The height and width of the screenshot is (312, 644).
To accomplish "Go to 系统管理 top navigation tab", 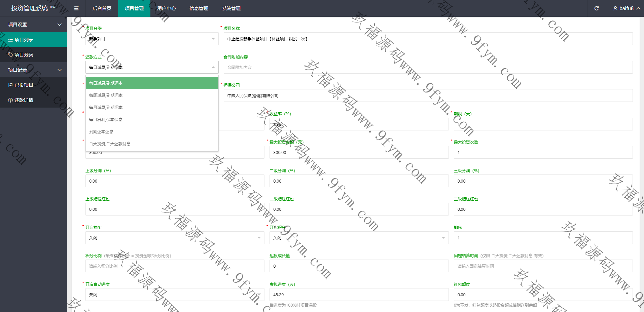I will [x=231, y=8].
